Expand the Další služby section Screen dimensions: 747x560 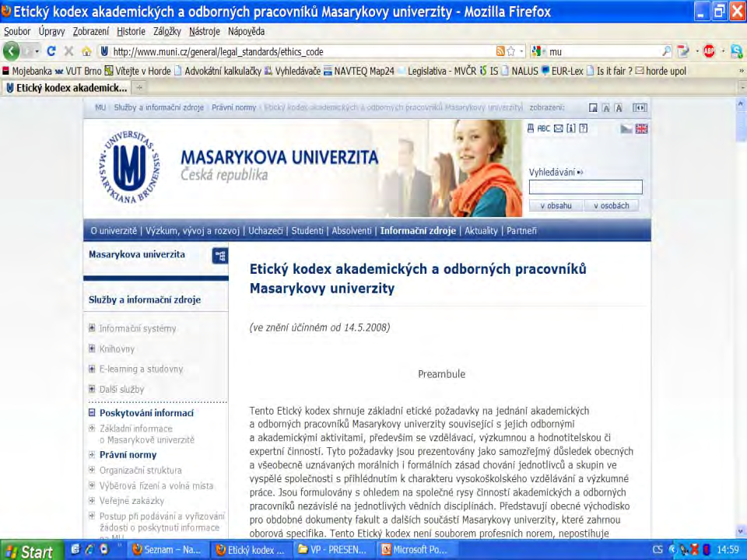(92, 389)
